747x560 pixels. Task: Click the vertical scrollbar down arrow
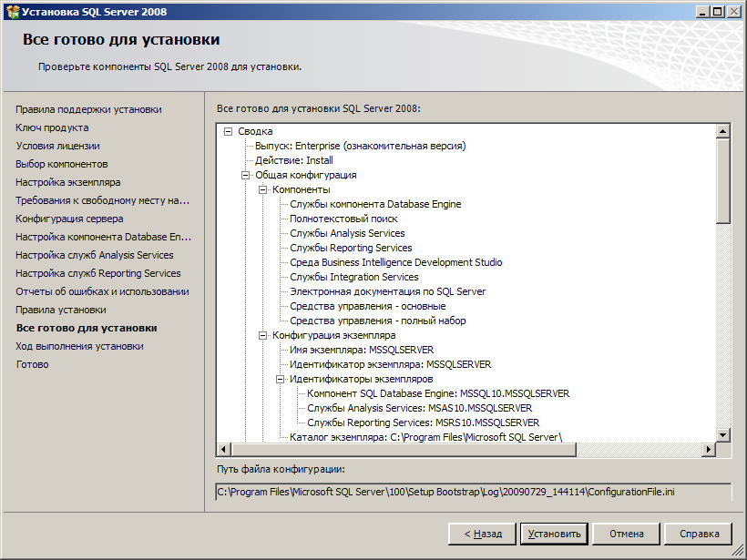click(x=722, y=434)
